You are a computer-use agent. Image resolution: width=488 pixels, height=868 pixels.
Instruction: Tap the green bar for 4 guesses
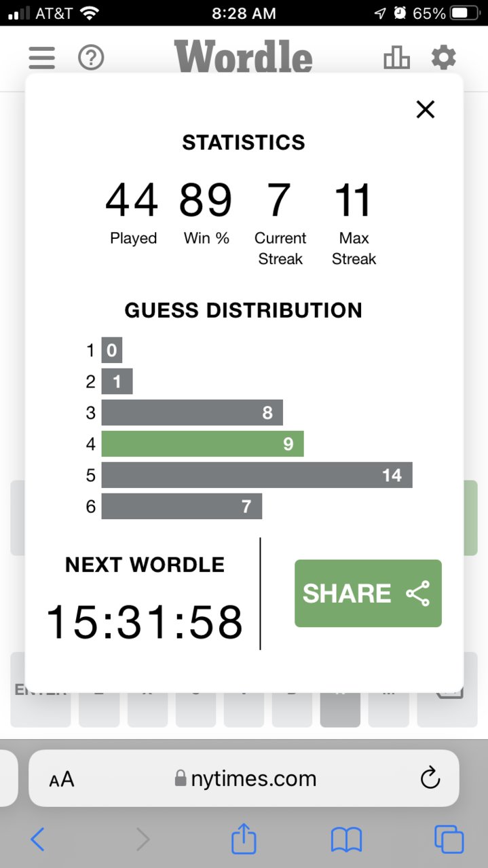coord(202,444)
